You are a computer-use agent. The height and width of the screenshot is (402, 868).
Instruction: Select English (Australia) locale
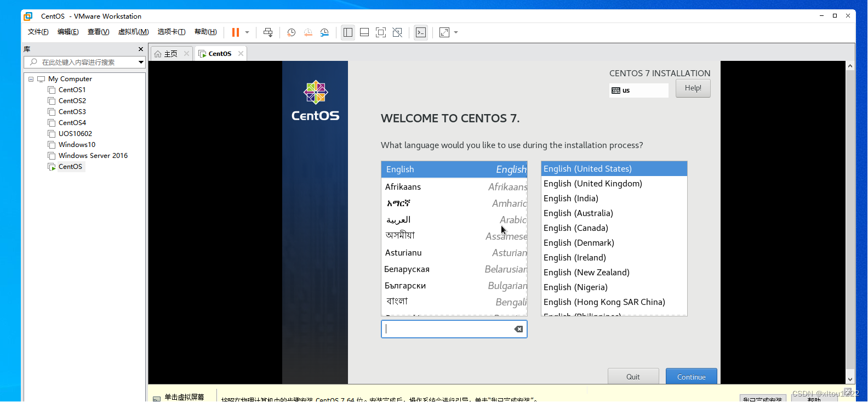pyautogui.click(x=614, y=213)
